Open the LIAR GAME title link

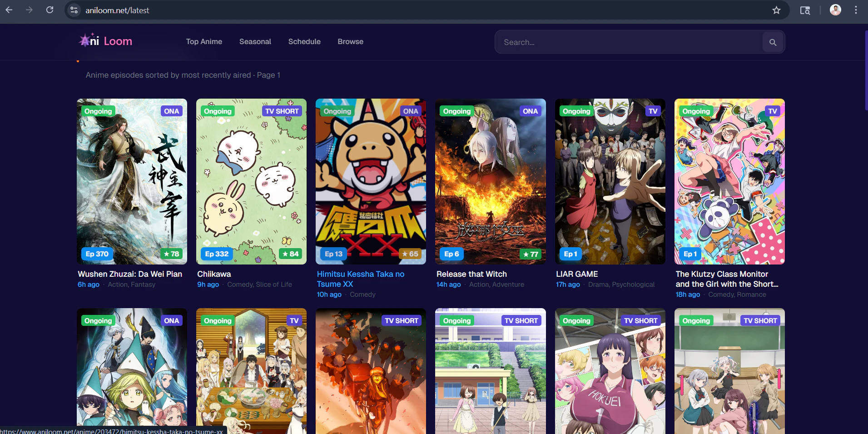pos(577,274)
